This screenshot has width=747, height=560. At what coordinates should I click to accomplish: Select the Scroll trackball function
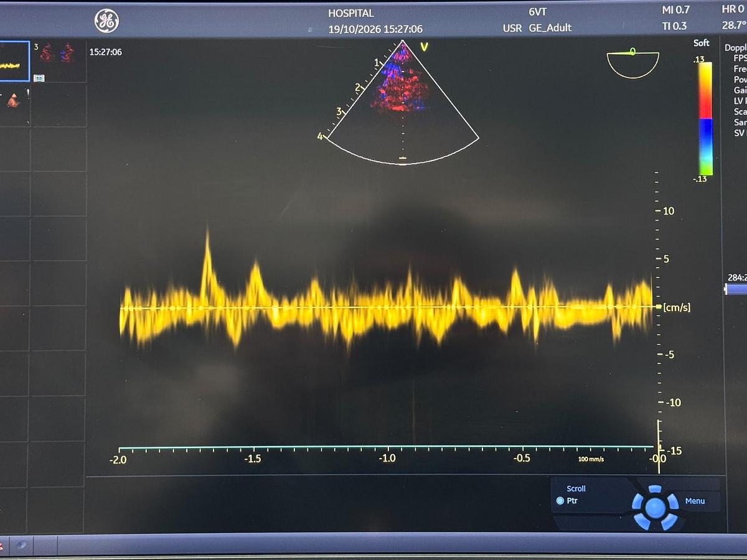pyautogui.click(x=576, y=488)
